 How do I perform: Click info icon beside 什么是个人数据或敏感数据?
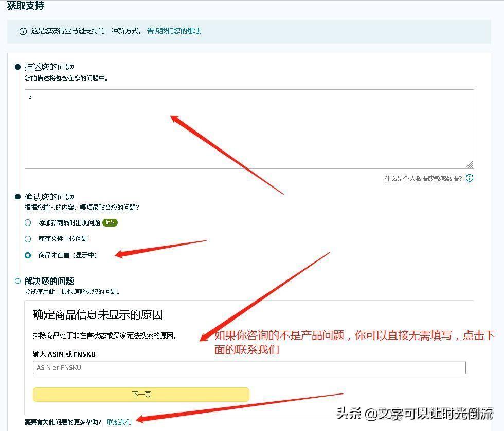469,178
